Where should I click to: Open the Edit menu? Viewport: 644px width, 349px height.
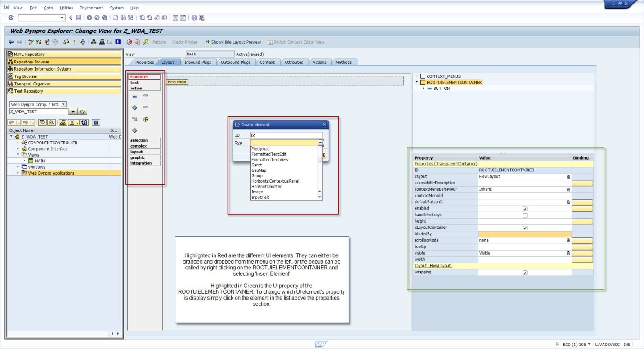tap(33, 8)
